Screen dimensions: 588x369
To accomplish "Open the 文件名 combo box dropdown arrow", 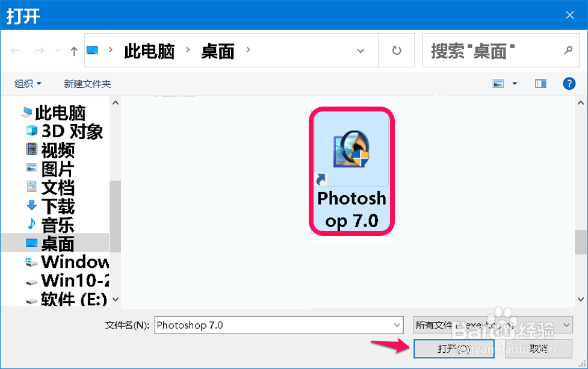I will coord(397,325).
